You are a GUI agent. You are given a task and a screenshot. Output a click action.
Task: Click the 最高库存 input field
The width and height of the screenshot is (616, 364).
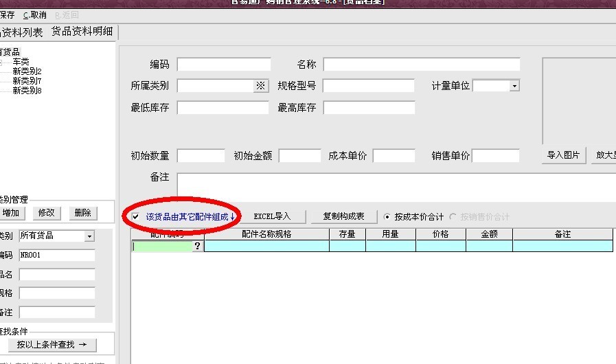pos(369,107)
